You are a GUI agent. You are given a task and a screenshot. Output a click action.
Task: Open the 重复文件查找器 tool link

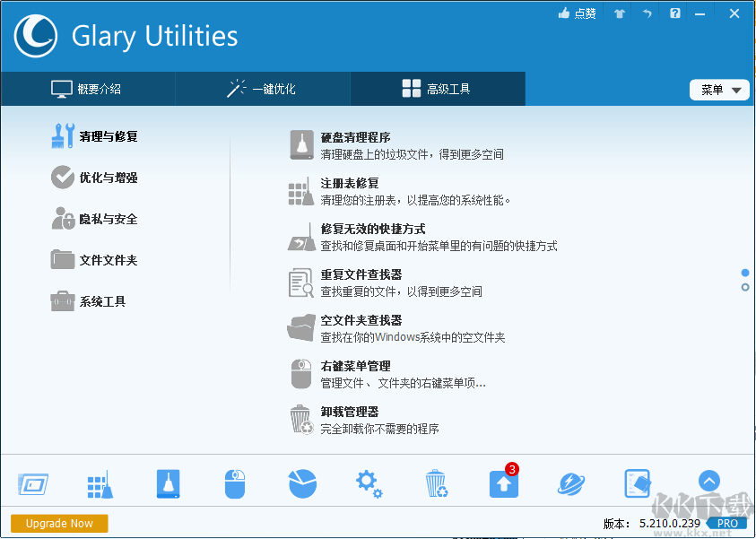point(361,274)
